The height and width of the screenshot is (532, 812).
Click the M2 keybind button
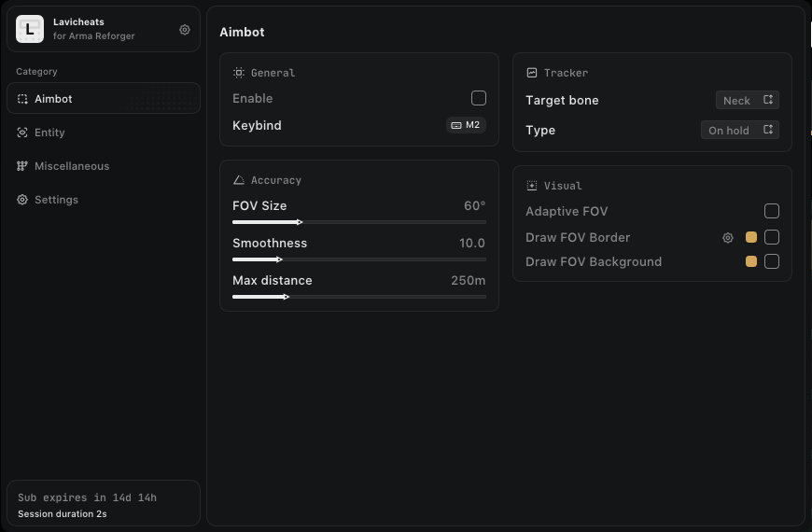click(x=466, y=125)
